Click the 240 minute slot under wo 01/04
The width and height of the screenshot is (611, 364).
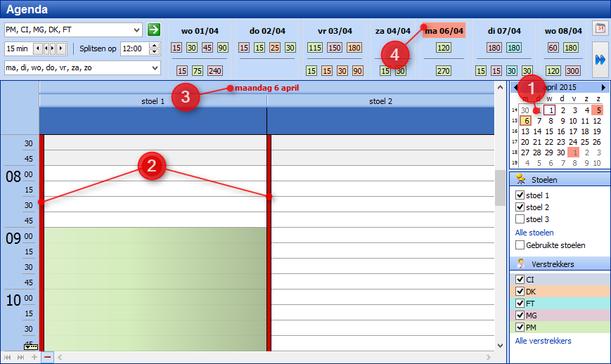point(214,71)
